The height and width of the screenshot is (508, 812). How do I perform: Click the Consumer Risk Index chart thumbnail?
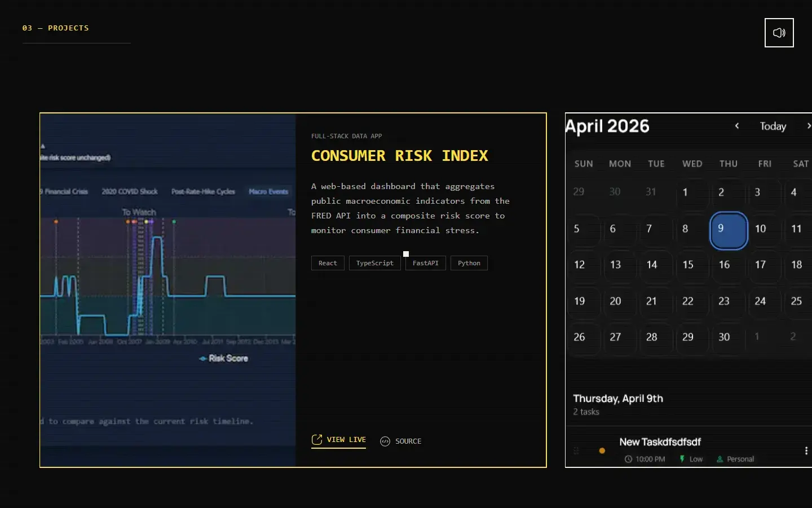(168, 290)
